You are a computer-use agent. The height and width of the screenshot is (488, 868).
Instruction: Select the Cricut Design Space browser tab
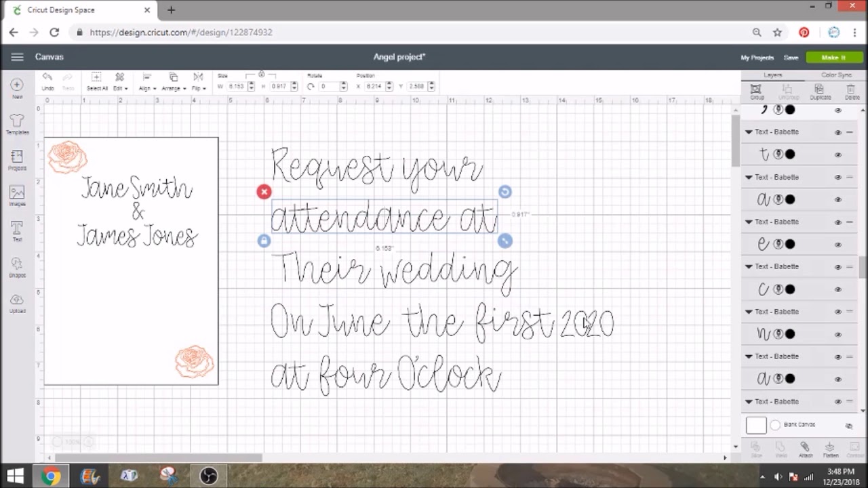(x=81, y=10)
